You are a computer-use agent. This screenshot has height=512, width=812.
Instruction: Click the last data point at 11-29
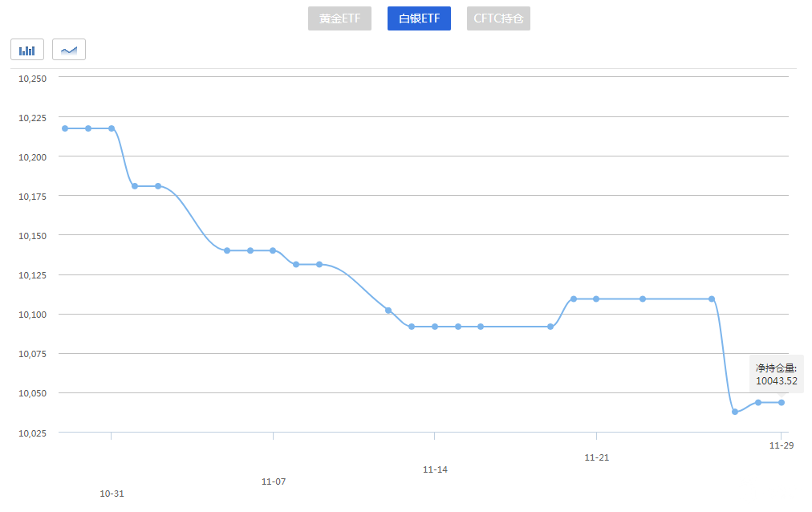[x=782, y=403]
